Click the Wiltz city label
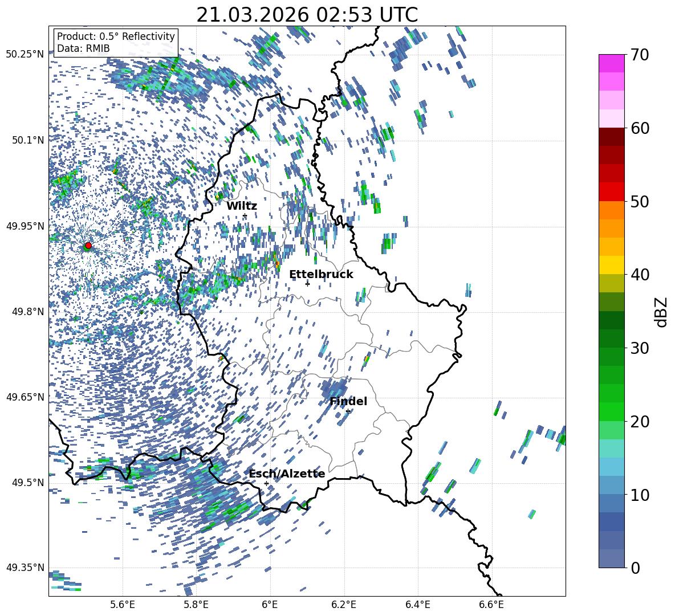The image size is (675, 616). (x=242, y=206)
